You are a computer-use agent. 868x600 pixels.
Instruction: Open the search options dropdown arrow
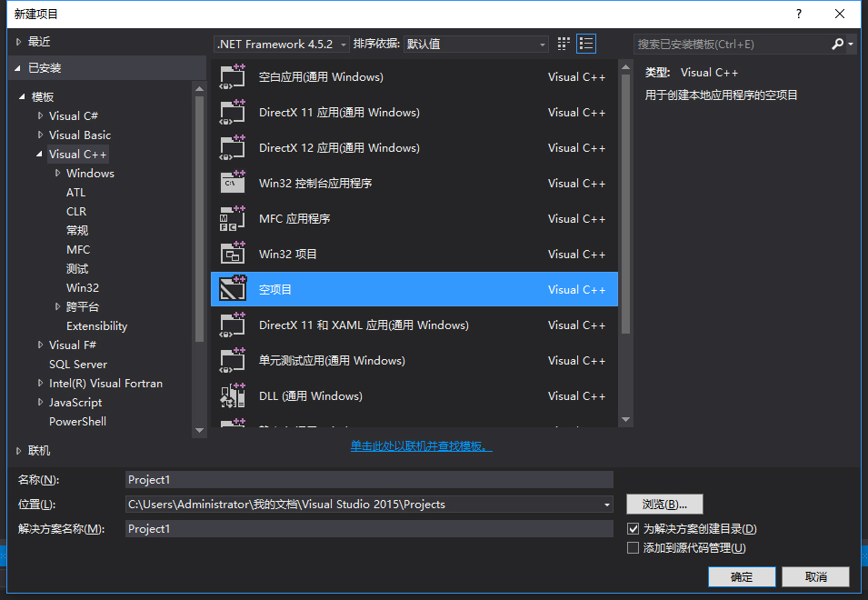[x=851, y=44]
